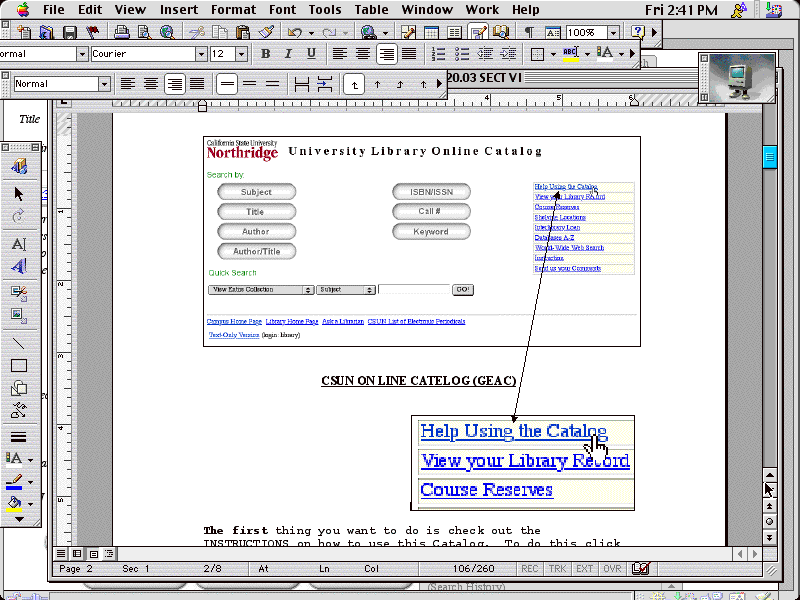Apply the blue Line Color swatch
This screenshot has width=800, height=600.
(x=15, y=482)
